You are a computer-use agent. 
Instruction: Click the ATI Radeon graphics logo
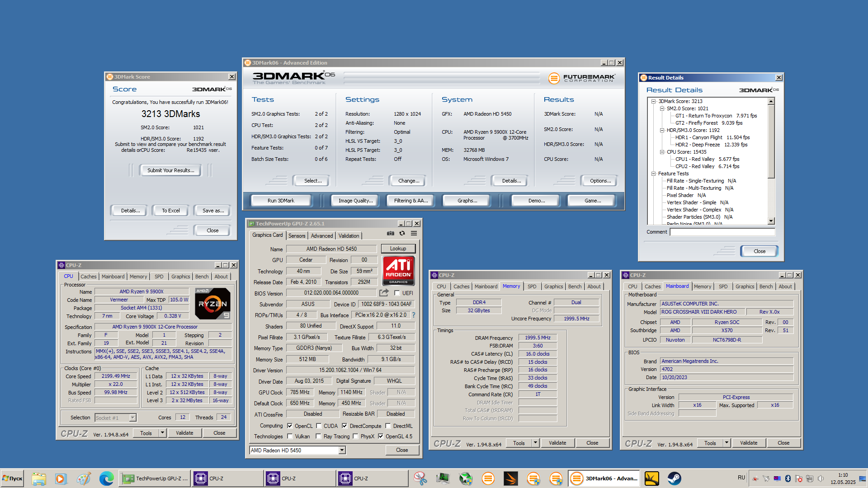pyautogui.click(x=398, y=270)
